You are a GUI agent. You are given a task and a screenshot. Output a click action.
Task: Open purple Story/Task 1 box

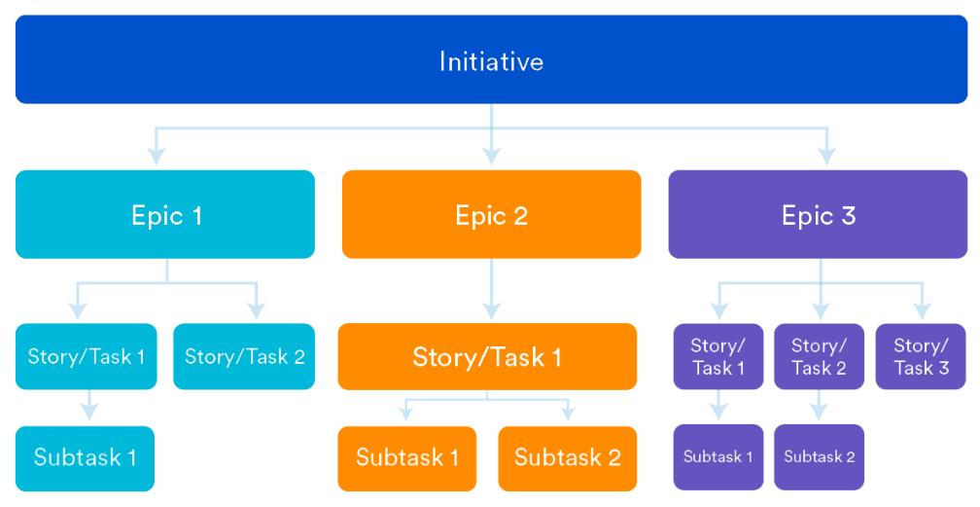coord(718,356)
